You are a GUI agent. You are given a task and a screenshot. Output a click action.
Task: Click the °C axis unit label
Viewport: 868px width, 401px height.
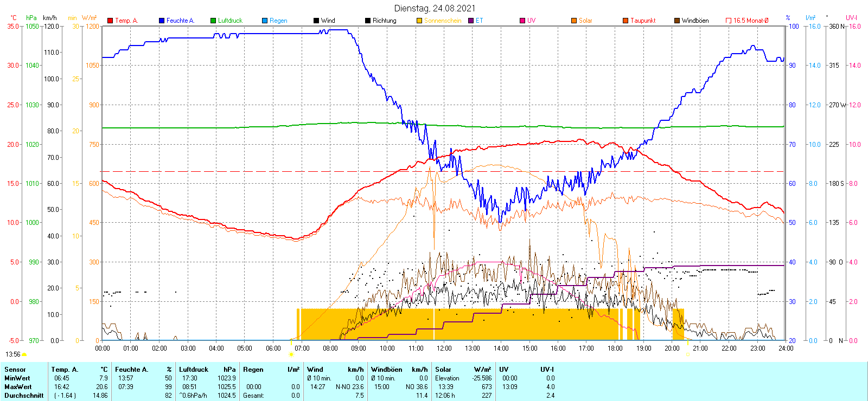(x=14, y=18)
